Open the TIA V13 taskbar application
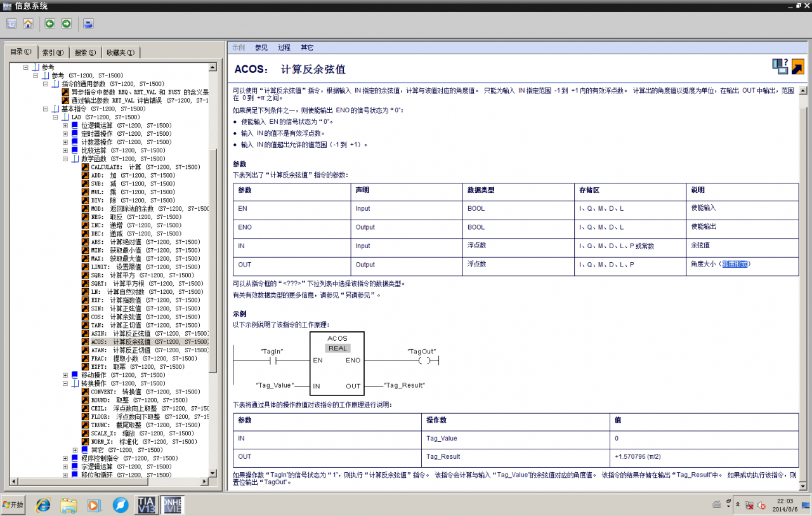The width and height of the screenshot is (812, 516). (147, 505)
